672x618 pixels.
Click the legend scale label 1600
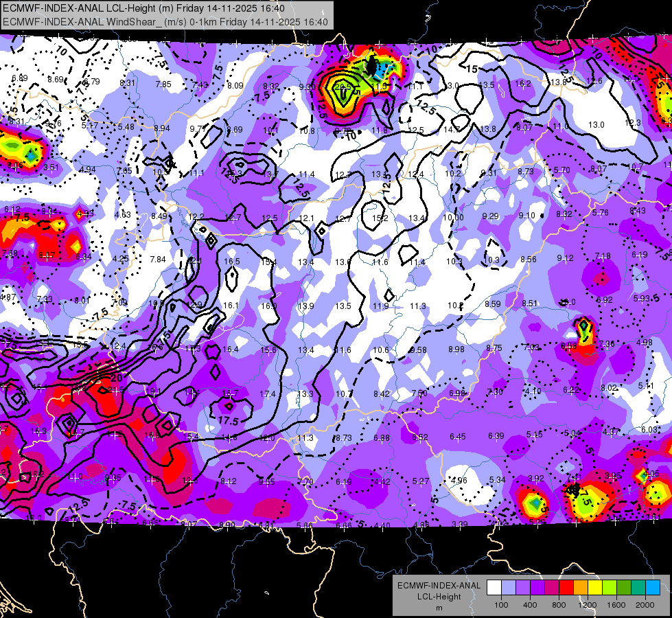click(616, 605)
